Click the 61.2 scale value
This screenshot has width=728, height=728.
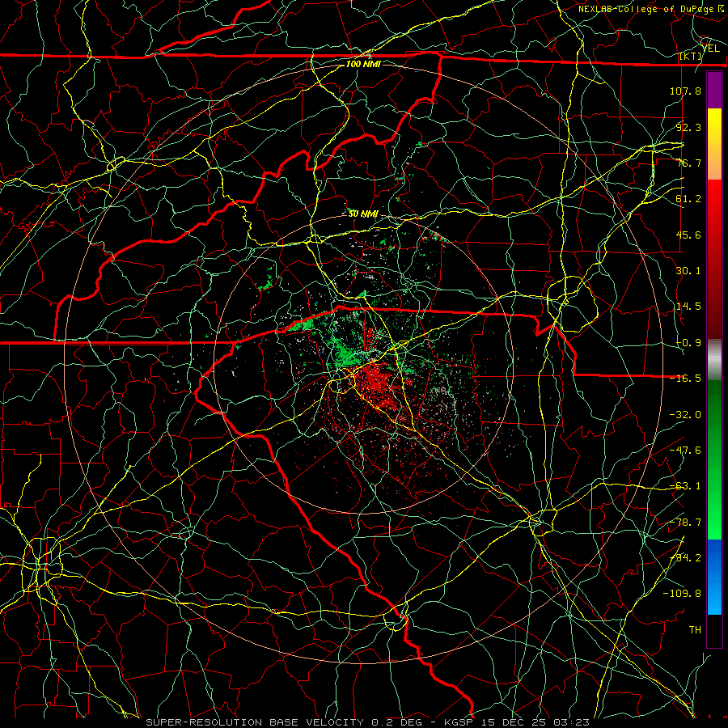(x=688, y=199)
